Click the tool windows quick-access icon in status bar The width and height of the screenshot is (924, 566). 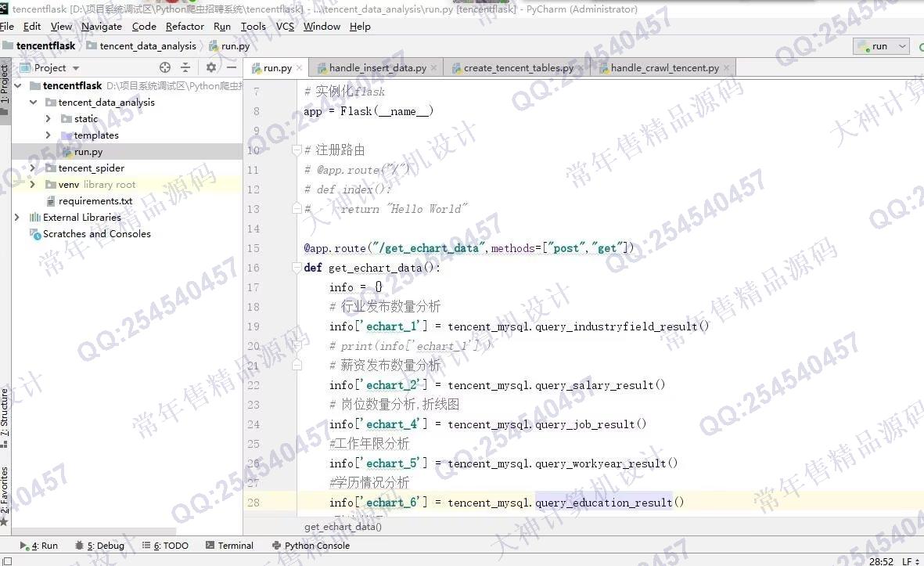7,561
